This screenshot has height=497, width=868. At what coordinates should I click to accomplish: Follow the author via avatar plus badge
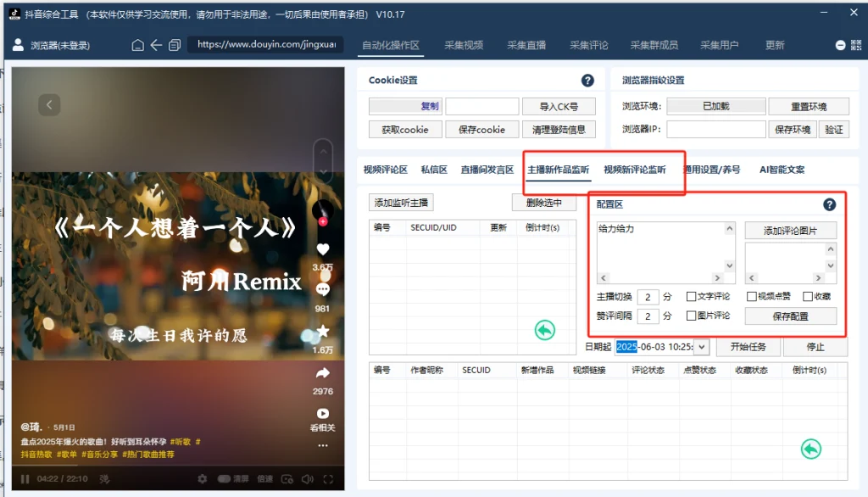coord(323,221)
